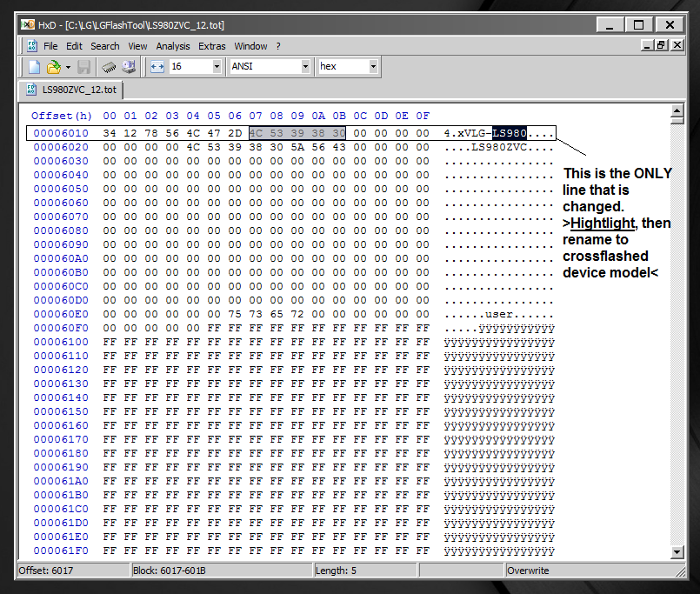Click offset label 000060E0
This screenshot has height=594, width=700.
coord(61,314)
